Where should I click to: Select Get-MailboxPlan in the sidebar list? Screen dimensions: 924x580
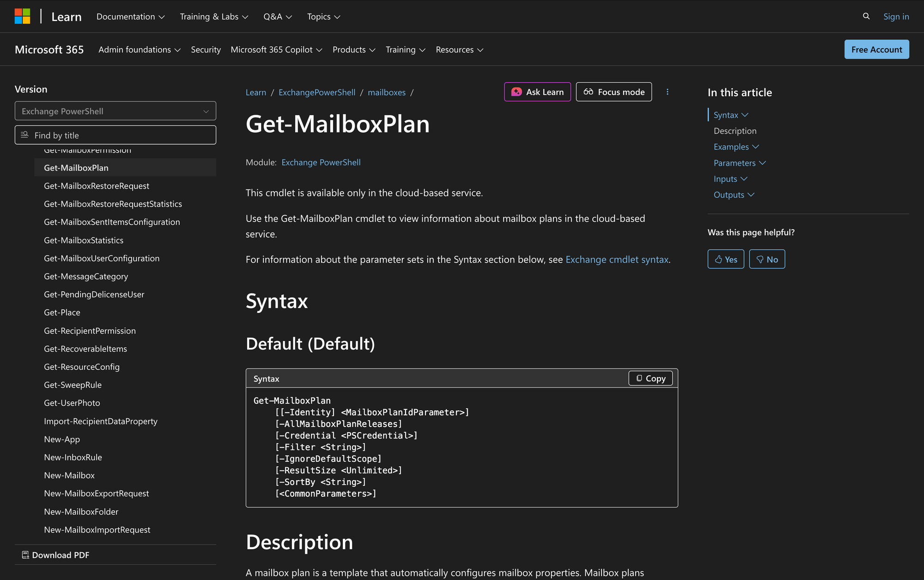click(x=76, y=167)
